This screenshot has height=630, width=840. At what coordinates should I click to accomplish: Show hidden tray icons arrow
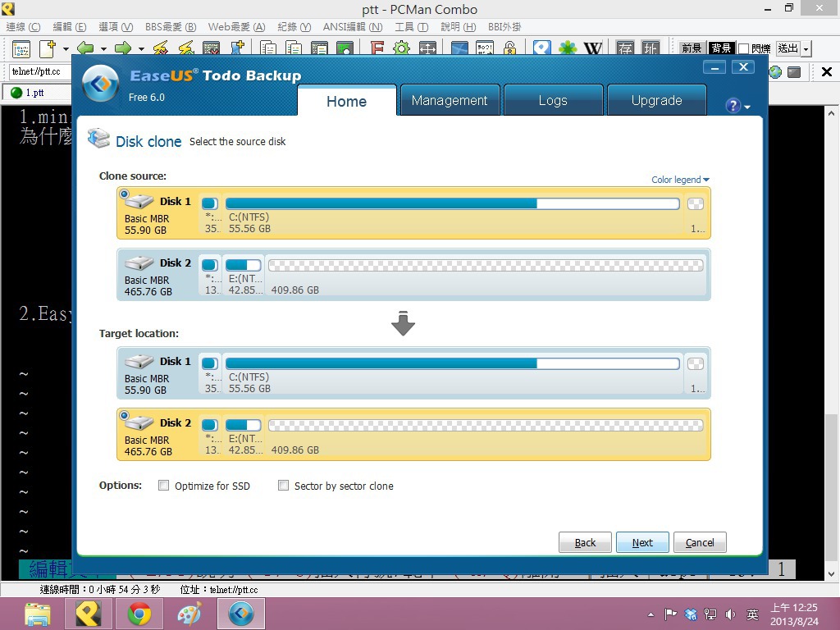pyautogui.click(x=651, y=614)
